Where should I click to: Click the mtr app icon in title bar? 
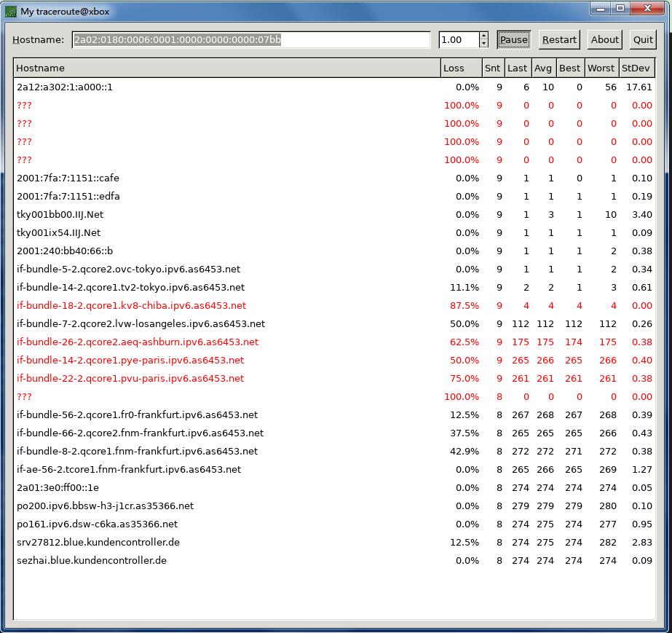pos(11,12)
